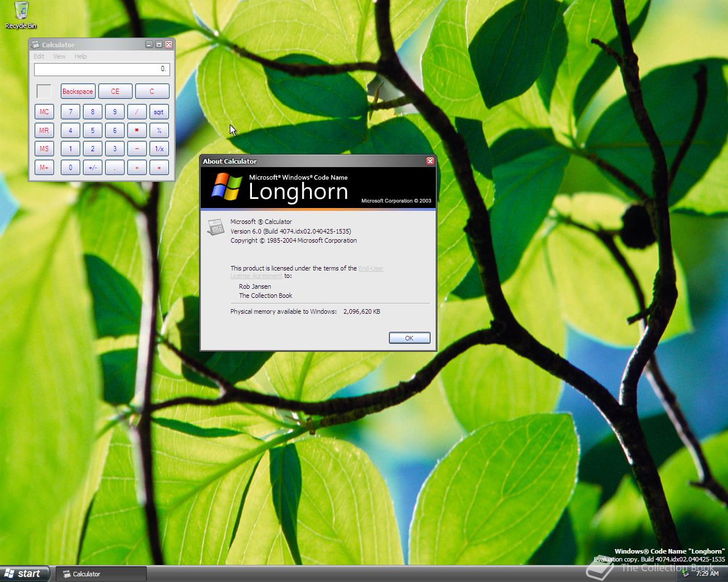Image resolution: width=728 pixels, height=582 pixels.
Task: Open the Start menu
Action: (x=25, y=573)
